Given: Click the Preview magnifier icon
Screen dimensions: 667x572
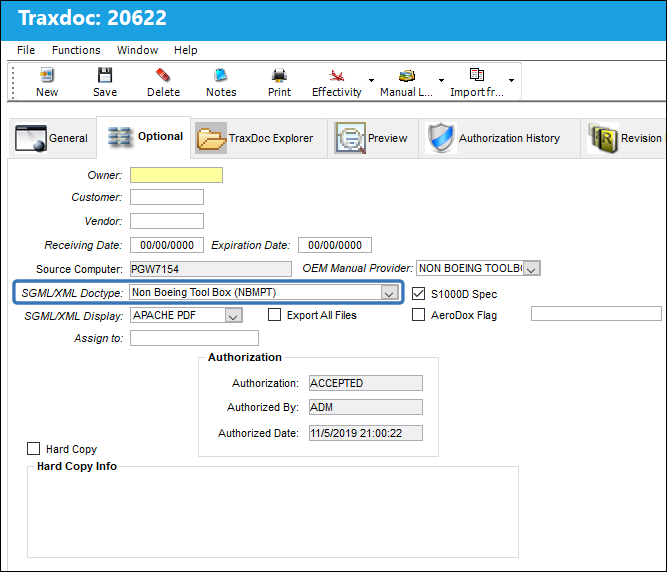Looking at the screenshot, I should click(x=350, y=138).
